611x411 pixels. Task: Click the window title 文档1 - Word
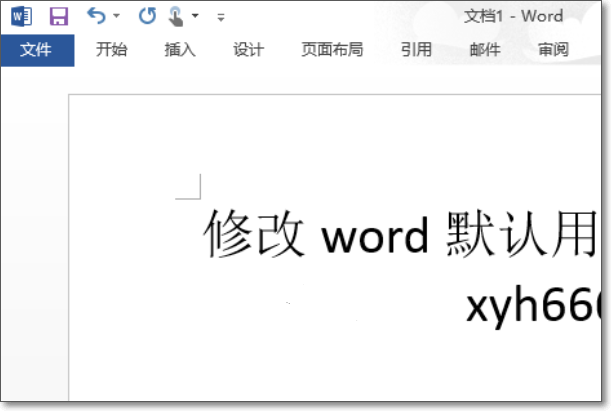tap(514, 17)
